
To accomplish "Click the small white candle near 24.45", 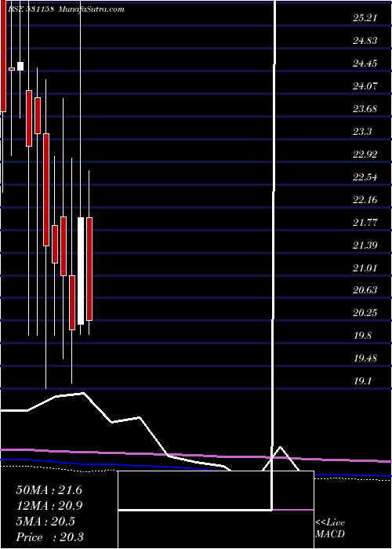I will click(20, 66).
